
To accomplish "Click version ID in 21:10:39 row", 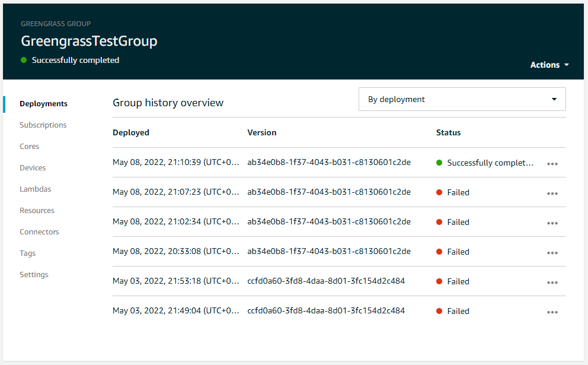I will point(329,162).
